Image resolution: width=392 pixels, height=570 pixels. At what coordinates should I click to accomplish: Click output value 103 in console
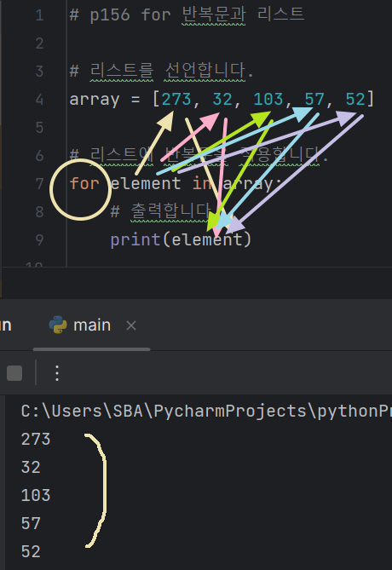[36, 495]
